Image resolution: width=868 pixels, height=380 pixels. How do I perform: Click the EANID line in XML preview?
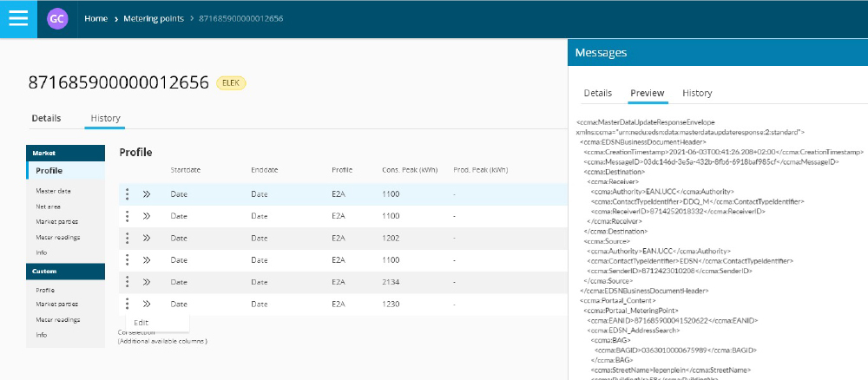click(x=672, y=320)
